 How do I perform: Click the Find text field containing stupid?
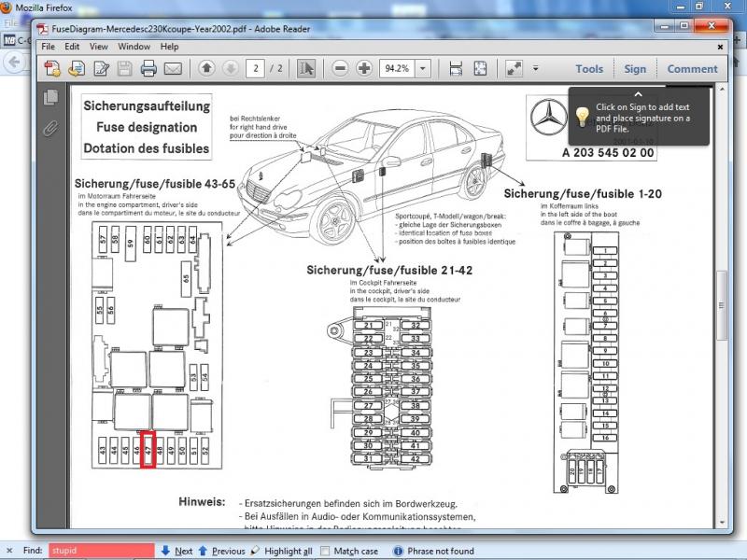[102, 551]
